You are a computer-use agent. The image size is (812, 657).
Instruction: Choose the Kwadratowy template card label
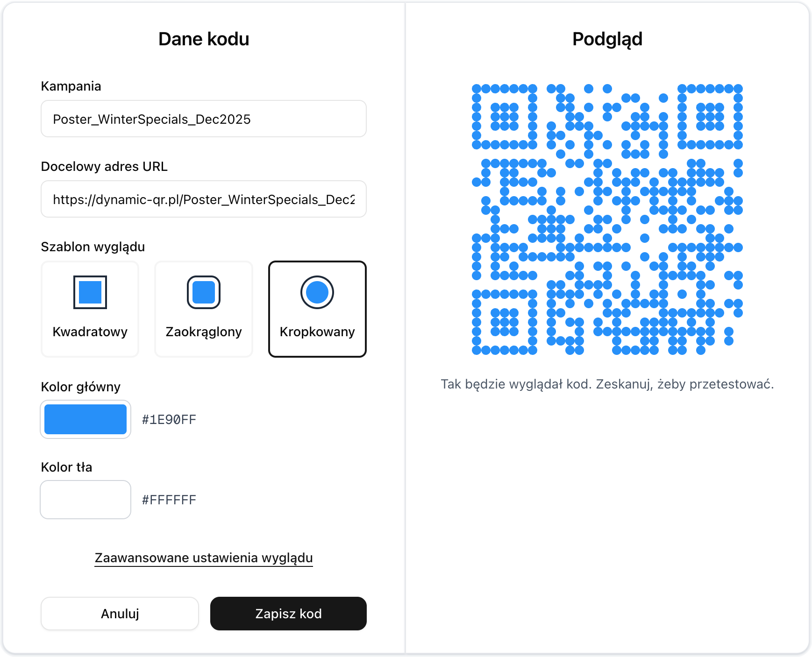point(90,332)
